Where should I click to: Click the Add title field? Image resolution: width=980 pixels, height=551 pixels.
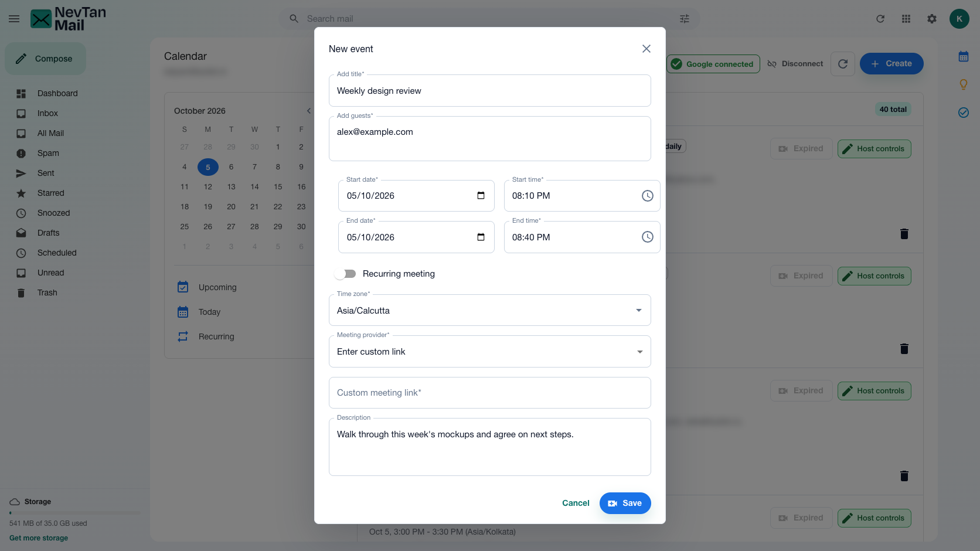[490, 91]
